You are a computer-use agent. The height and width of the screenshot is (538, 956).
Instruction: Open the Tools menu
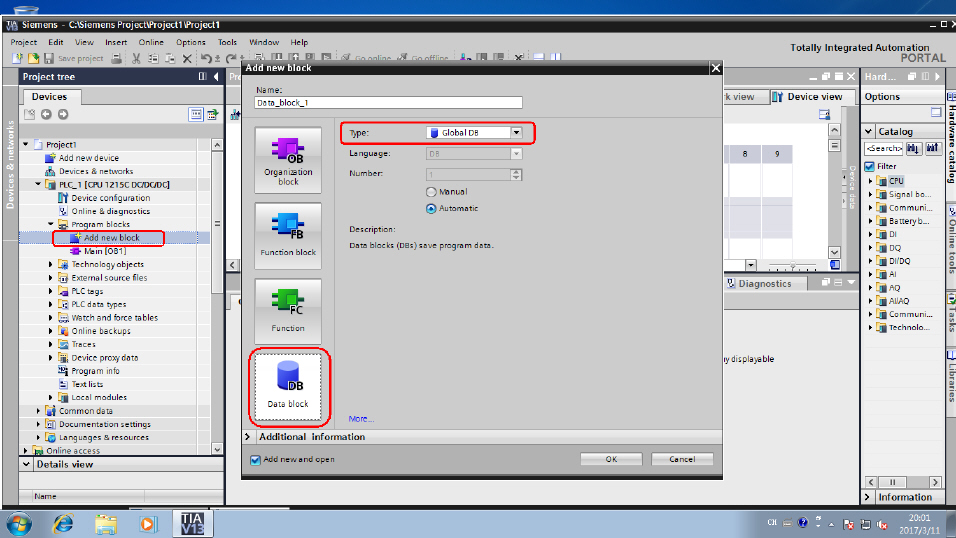pyautogui.click(x=227, y=42)
